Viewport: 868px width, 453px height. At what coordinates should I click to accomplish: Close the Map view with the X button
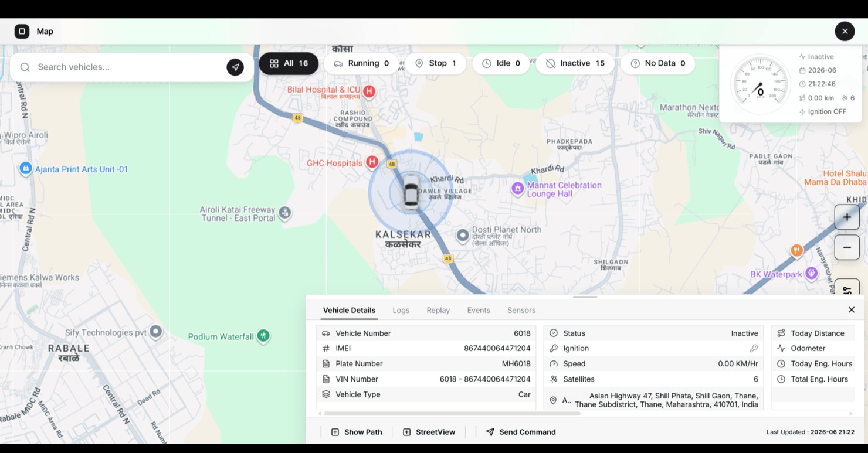point(845,31)
